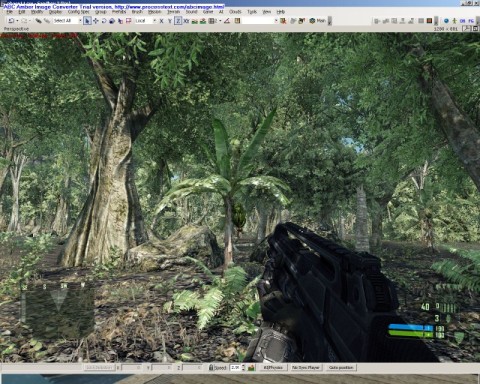This screenshot has height=384, width=480.
Task: Activate the Move tool with crossed arrows
Action: click(x=96, y=21)
